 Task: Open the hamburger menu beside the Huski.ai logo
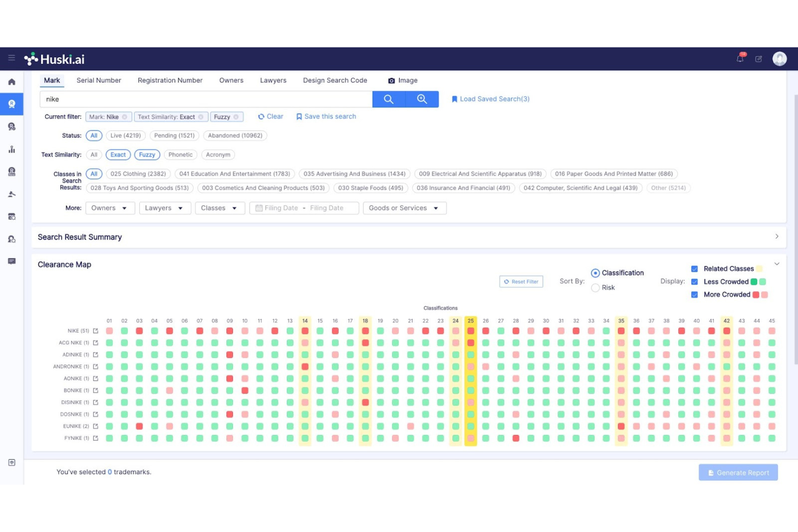click(11, 58)
